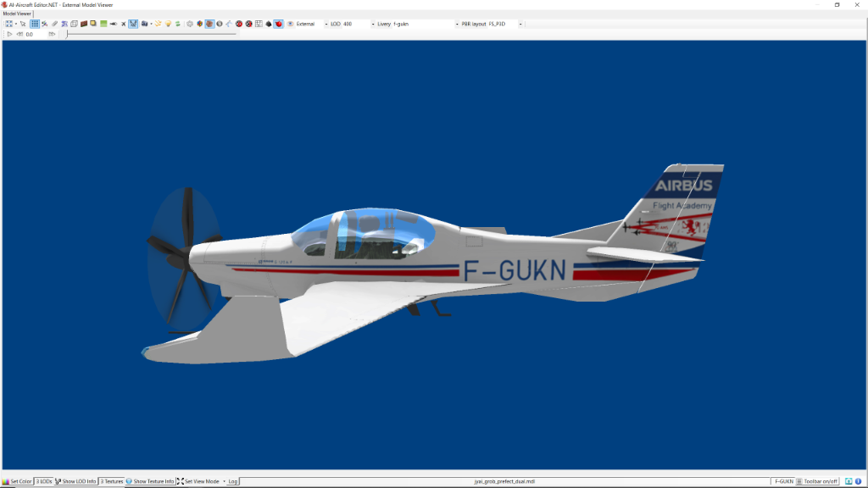Click the light bulb lighting icon
The width and height of the screenshot is (868, 488).
pos(168,24)
